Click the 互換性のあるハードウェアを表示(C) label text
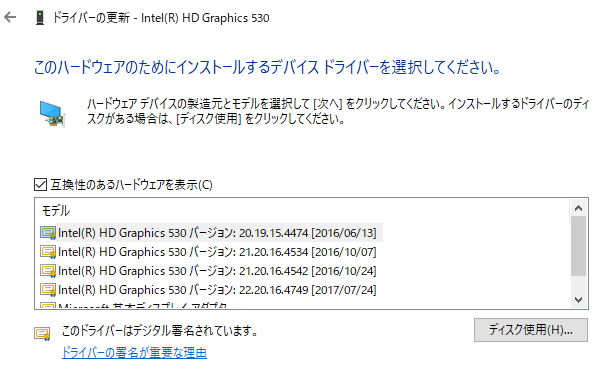Screen dimensions: 597x381 point(131,185)
